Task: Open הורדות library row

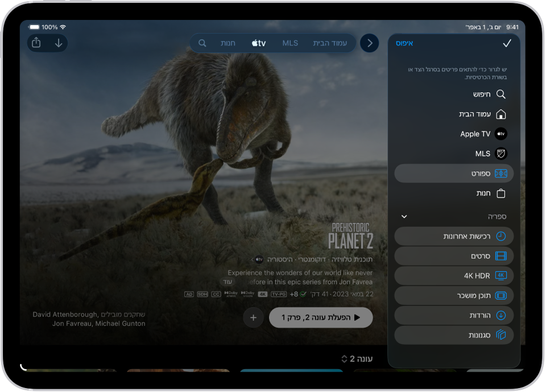Action: click(x=454, y=315)
